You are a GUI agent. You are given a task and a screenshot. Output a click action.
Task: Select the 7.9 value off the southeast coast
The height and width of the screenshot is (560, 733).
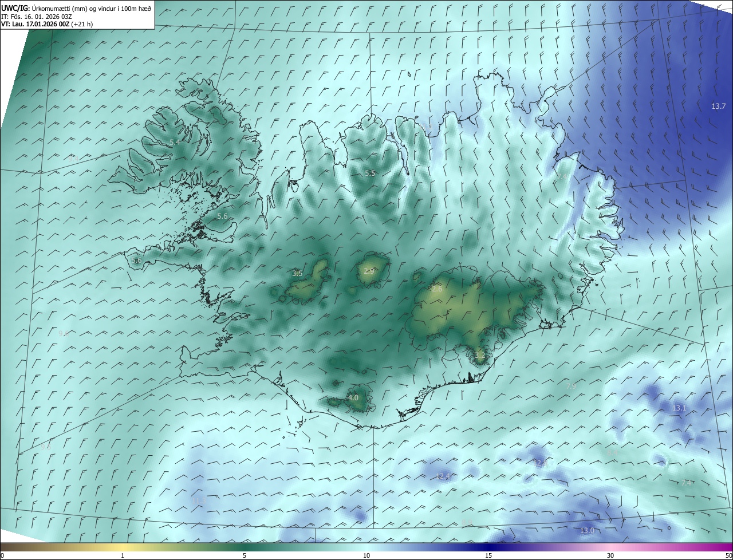(571, 387)
